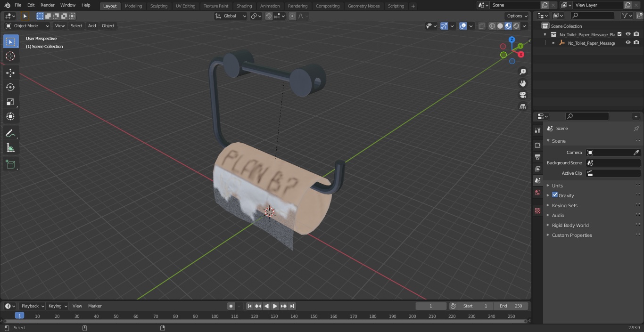
Task: Toggle auto keying record button
Action: (231, 306)
